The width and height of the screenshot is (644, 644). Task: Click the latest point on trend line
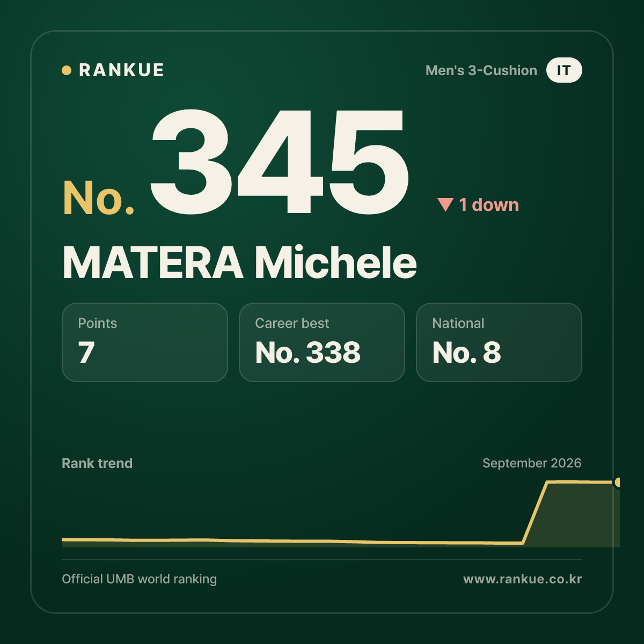pyautogui.click(x=618, y=482)
